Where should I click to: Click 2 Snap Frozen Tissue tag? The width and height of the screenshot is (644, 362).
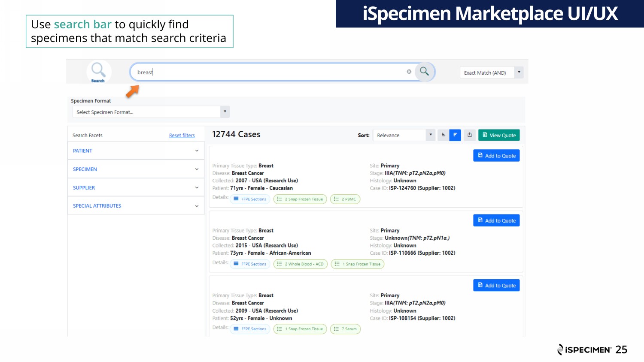coord(300,199)
